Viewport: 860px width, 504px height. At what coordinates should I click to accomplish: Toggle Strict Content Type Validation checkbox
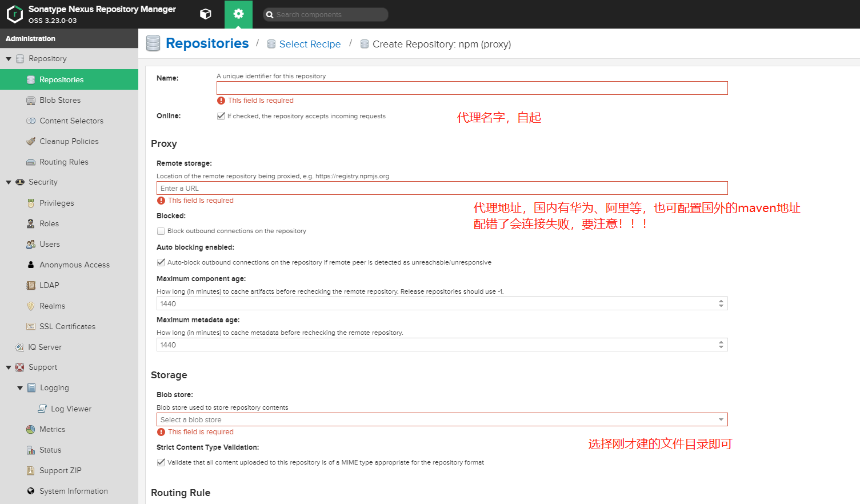click(x=161, y=462)
